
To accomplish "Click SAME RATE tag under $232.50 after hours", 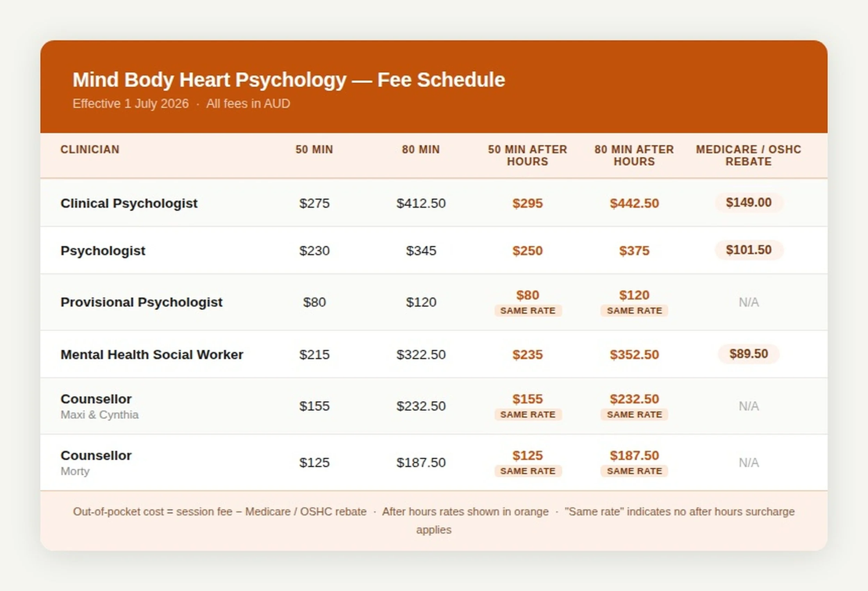I will coord(634,414).
